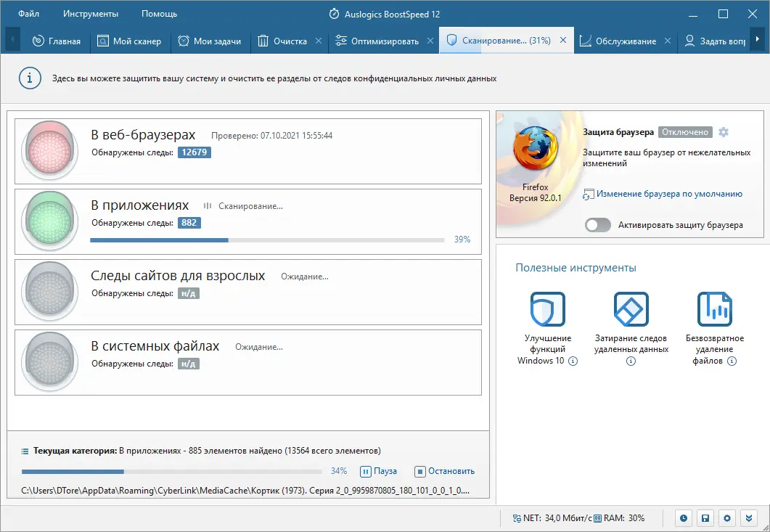Pause the scan with Пауза

(379, 471)
